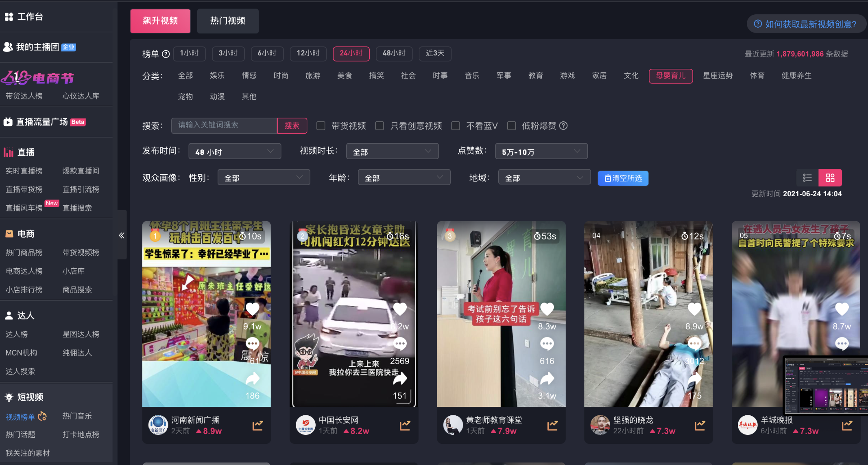Click 黄老师教育课堂 avatar
This screenshot has height=465, width=868.
[x=453, y=425]
